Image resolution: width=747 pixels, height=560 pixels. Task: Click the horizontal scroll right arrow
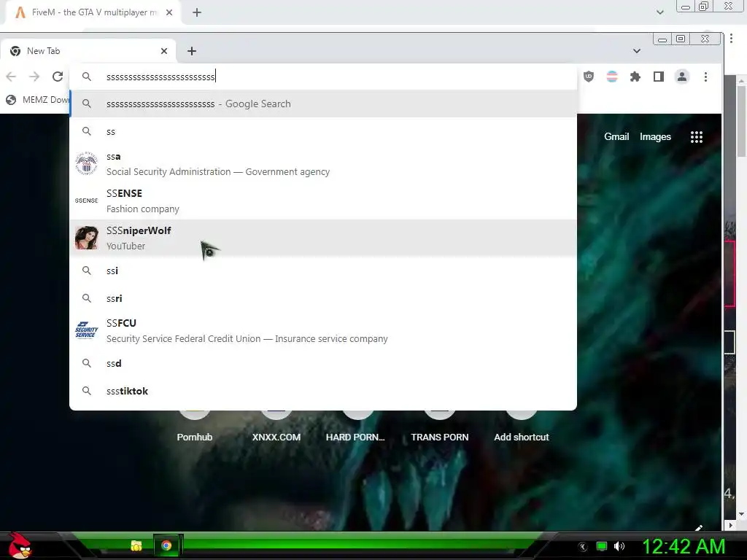[x=731, y=525]
